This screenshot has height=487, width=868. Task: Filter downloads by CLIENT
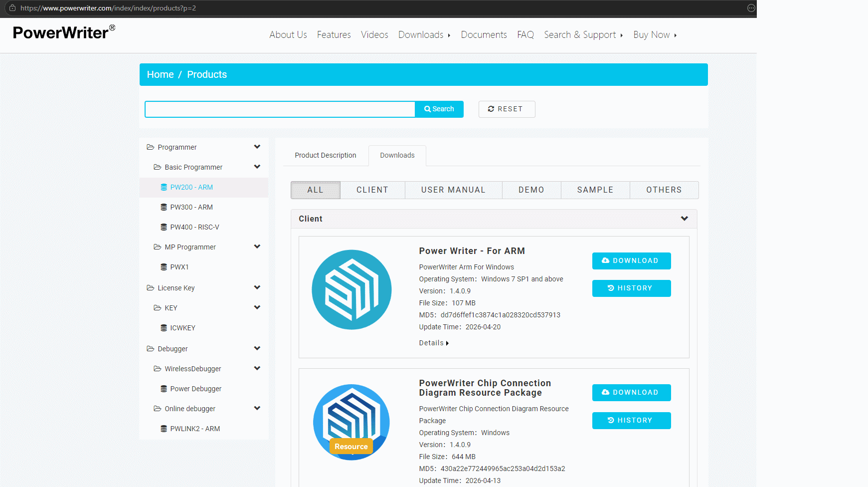(x=372, y=190)
